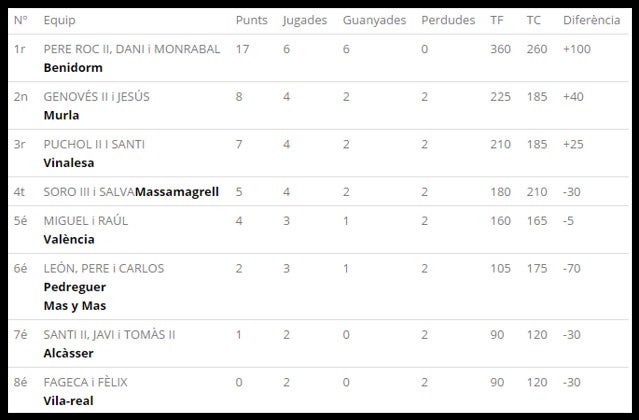
Task: Click the Perdudes column header
Action: (x=448, y=20)
